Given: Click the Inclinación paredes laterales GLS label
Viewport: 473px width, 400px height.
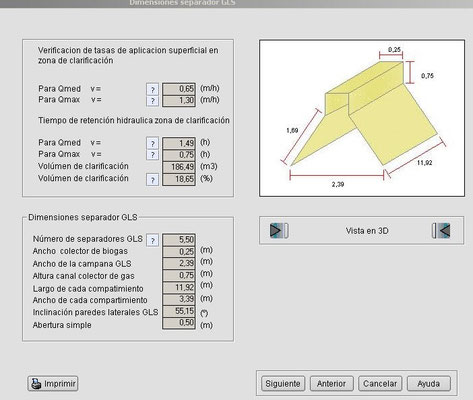Looking at the screenshot, I should click(95, 312).
